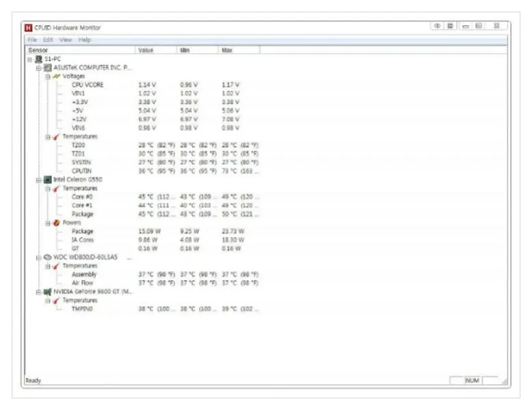Click the Value column header
This screenshot has width=532, height=410.
(x=156, y=50)
